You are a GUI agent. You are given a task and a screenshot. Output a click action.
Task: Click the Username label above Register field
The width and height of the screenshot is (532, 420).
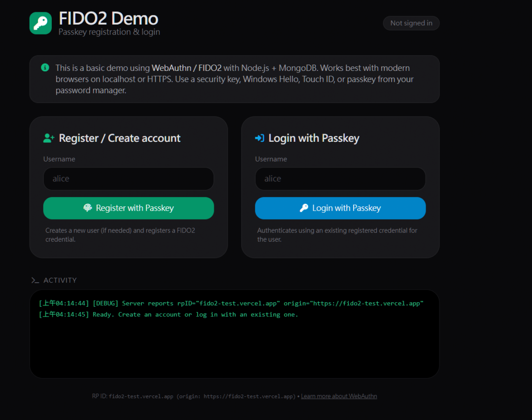tap(60, 159)
